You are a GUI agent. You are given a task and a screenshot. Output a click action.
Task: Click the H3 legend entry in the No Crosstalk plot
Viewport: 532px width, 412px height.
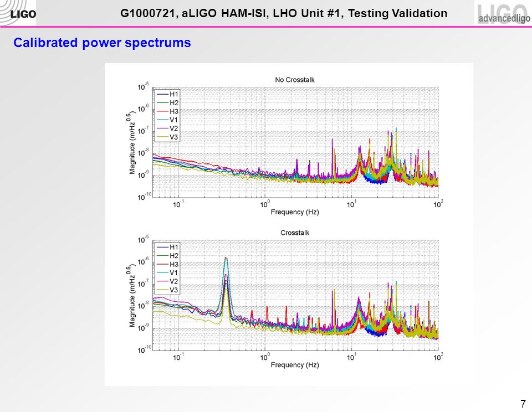[x=168, y=111]
